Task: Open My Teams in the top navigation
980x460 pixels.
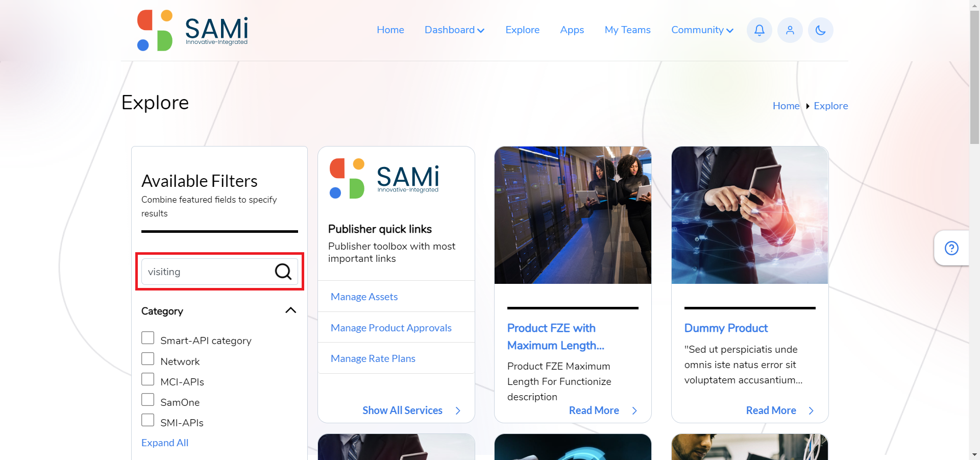Action: (627, 30)
